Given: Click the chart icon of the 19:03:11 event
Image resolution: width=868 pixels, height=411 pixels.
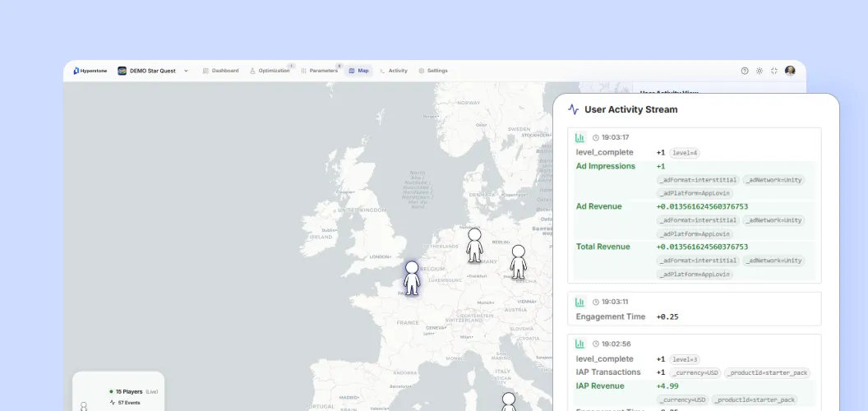Looking at the screenshot, I should (579, 302).
